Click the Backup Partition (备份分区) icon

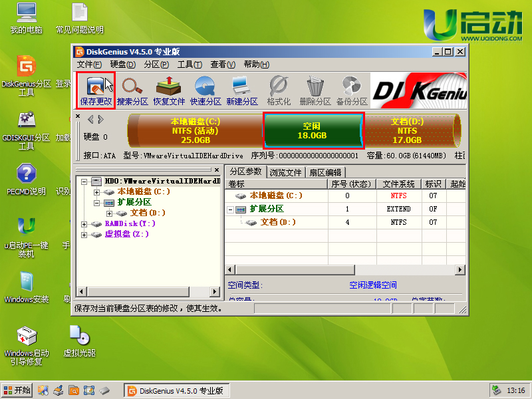352,90
